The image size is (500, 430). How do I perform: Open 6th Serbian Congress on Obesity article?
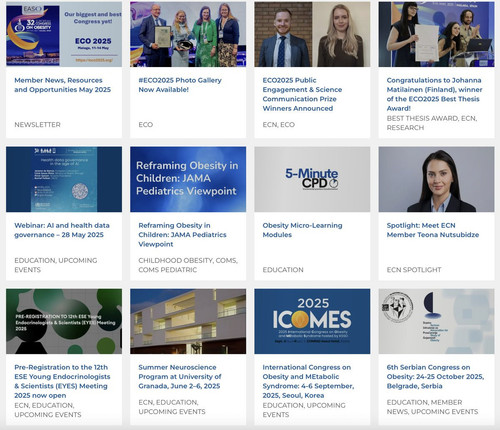435,377
